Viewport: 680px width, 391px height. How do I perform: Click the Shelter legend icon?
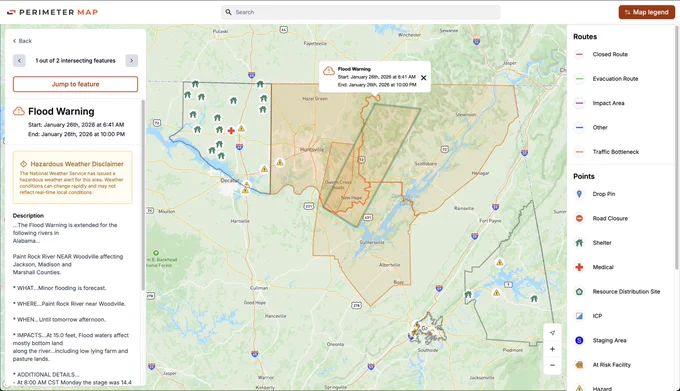pyautogui.click(x=579, y=243)
